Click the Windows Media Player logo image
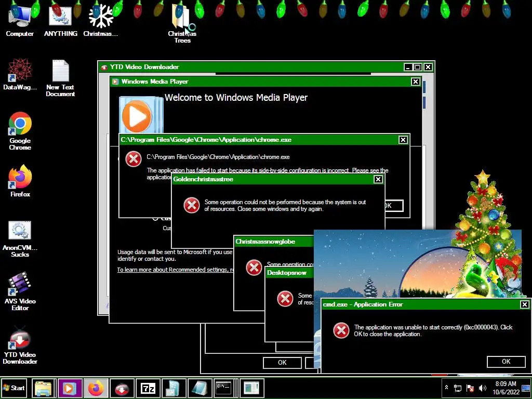 tap(140, 115)
